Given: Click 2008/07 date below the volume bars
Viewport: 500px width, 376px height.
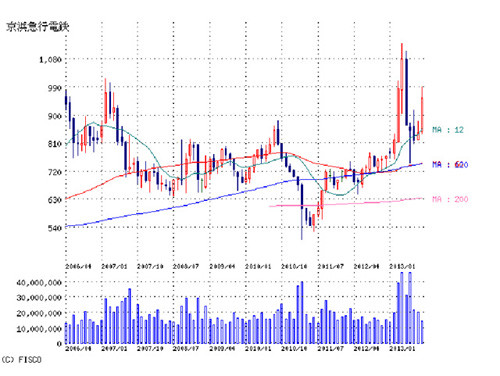Looking at the screenshot, I should (x=186, y=348).
